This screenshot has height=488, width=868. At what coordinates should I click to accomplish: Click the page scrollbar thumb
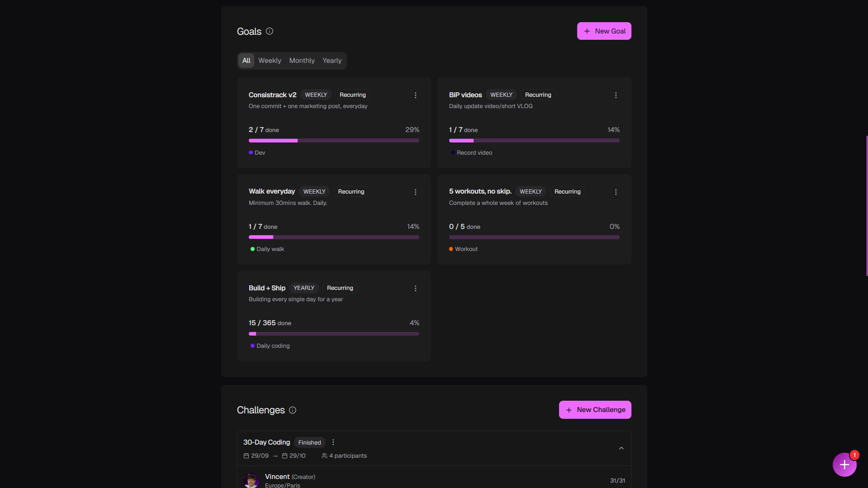pyautogui.click(x=867, y=206)
